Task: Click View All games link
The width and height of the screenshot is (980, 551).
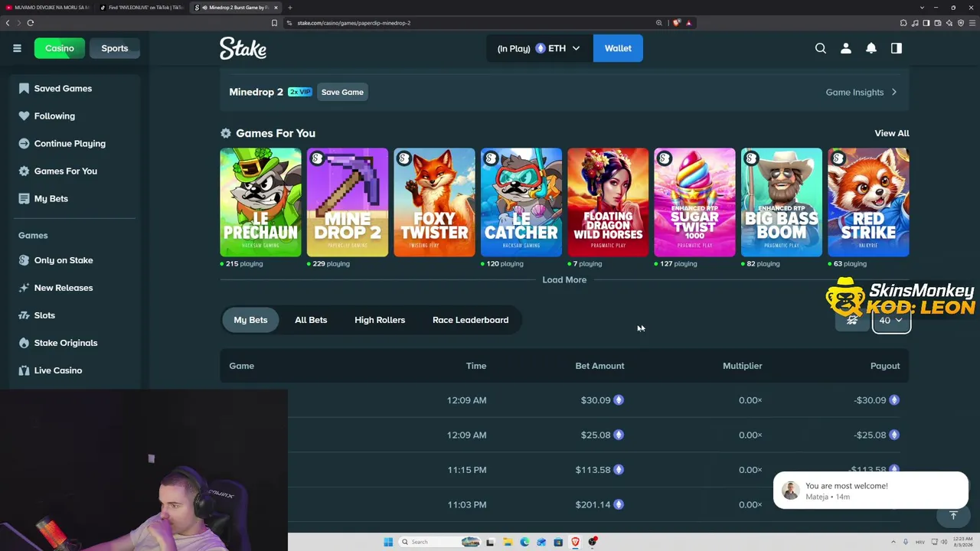Action: pyautogui.click(x=892, y=133)
